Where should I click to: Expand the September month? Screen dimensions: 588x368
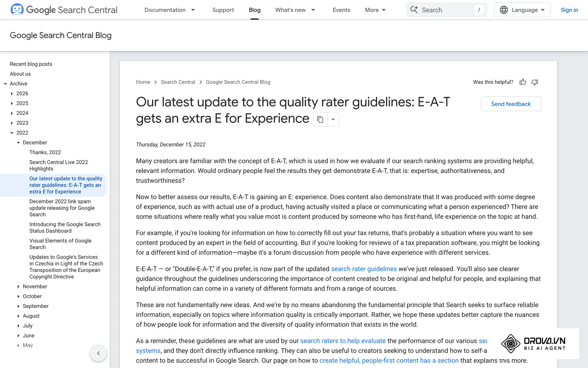pyautogui.click(x=19, y=306)
